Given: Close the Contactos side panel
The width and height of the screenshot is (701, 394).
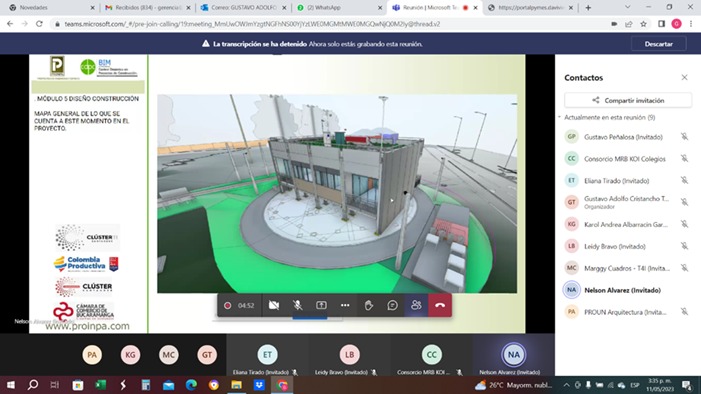Looking at the screenshot, I should tap(684, 77).
